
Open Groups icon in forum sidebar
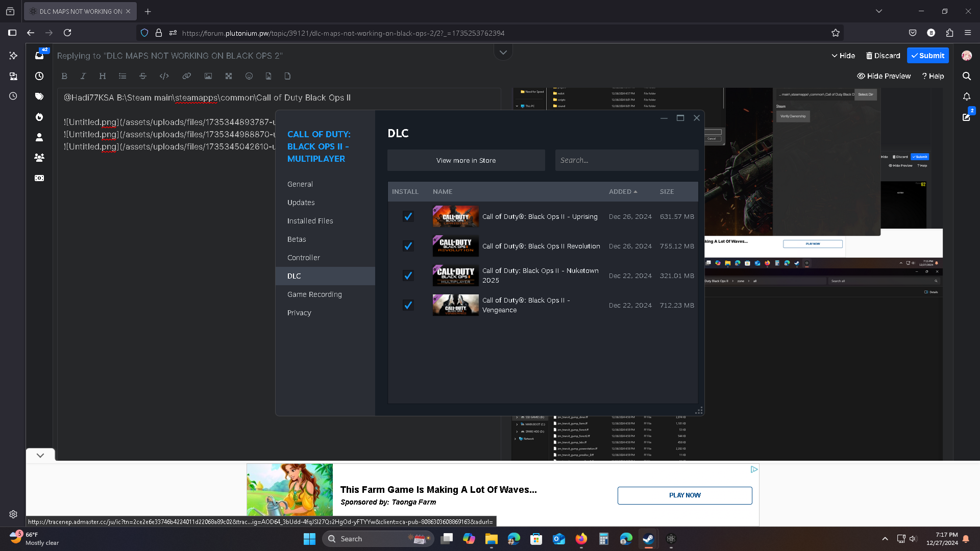(x=39, y=158)
